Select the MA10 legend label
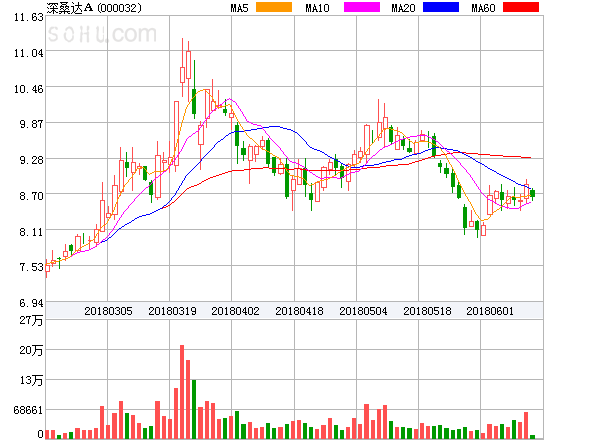This screenshot has height=440, width=600. (x=317, y=8)
